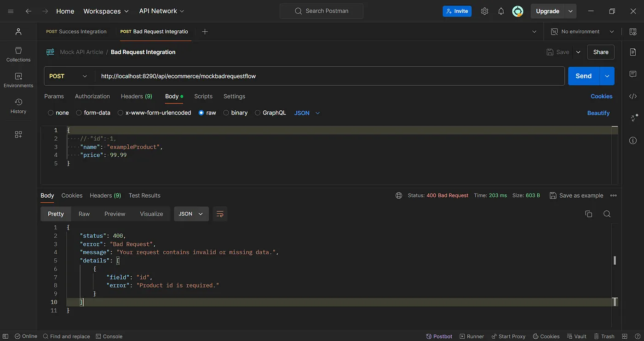Open the Upgrade dropdown arrow

point(570,11)
